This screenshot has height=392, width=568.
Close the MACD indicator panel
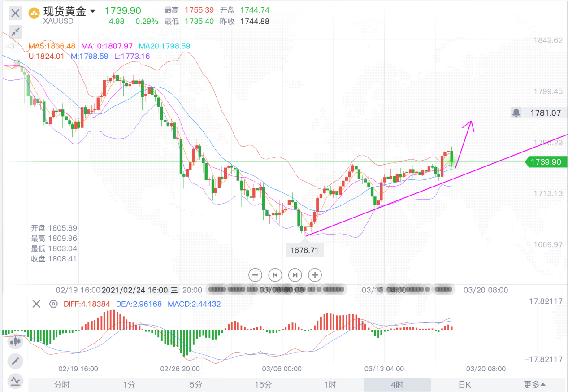pos(36,304)
